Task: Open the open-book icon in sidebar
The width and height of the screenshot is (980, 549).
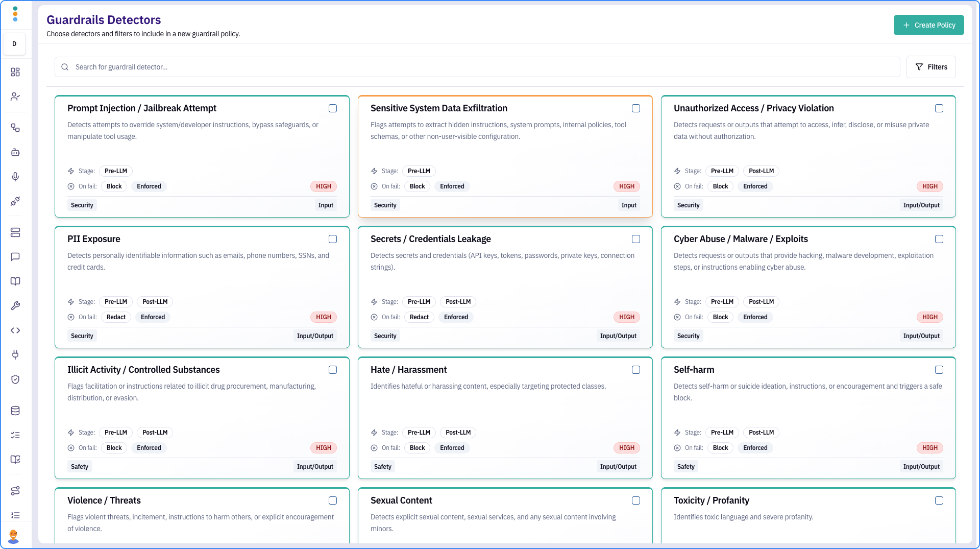Action: coord(15,281)
